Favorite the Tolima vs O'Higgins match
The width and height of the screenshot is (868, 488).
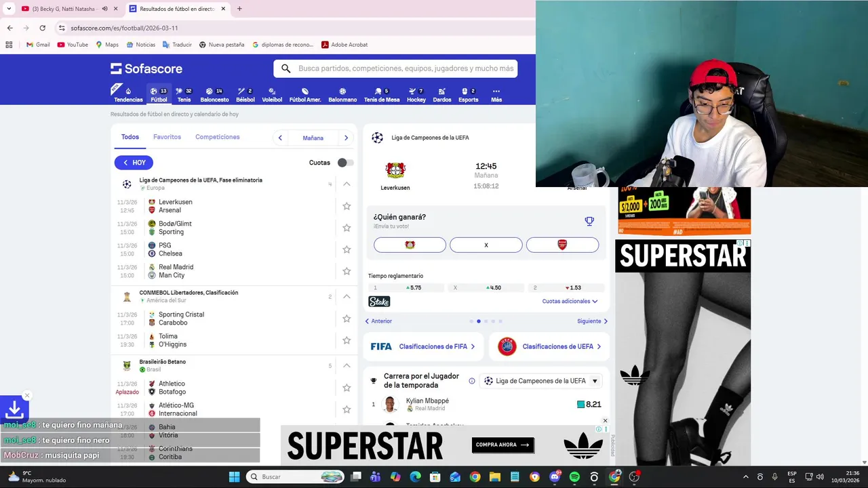(347, 340)
